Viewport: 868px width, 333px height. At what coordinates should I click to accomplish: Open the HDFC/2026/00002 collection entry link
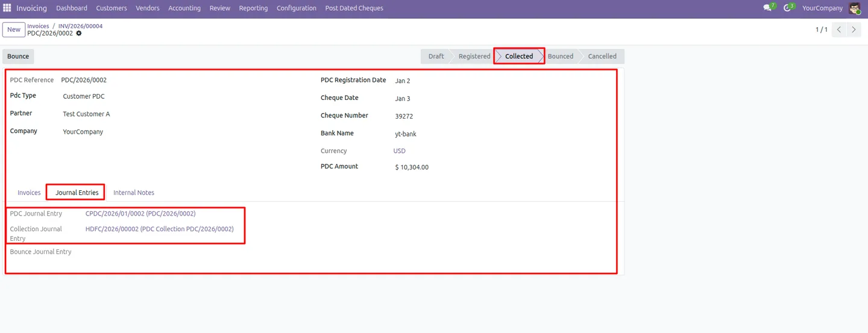point(160,229)
